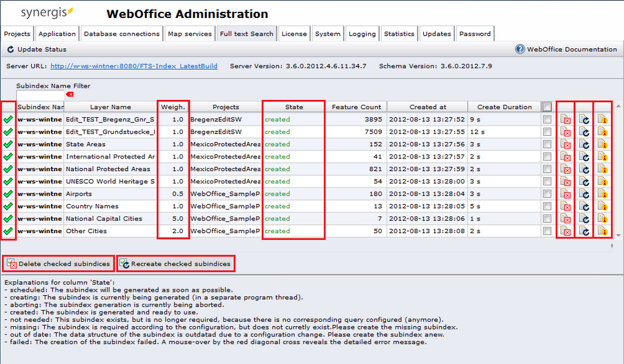624x364 pixels.
Task: Delete the Airports subindex
Action: [x=565, y=194]
